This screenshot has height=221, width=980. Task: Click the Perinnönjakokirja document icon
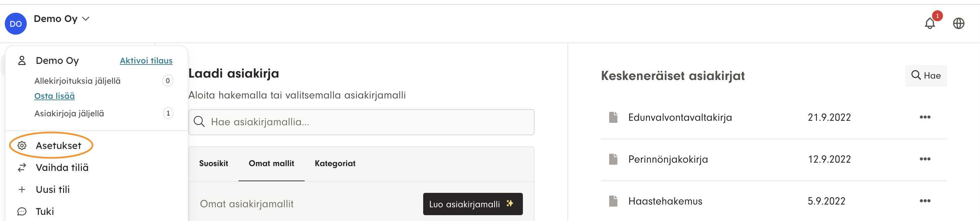[613, 159]
